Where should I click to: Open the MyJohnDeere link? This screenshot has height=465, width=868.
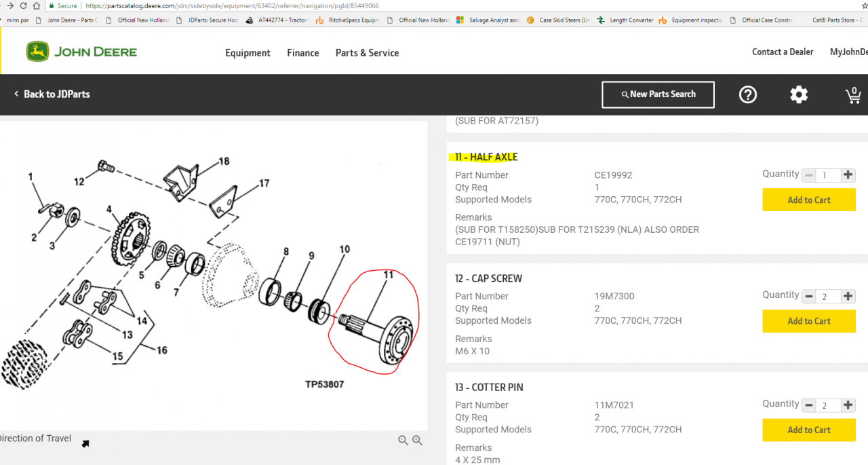coord(849,52)
